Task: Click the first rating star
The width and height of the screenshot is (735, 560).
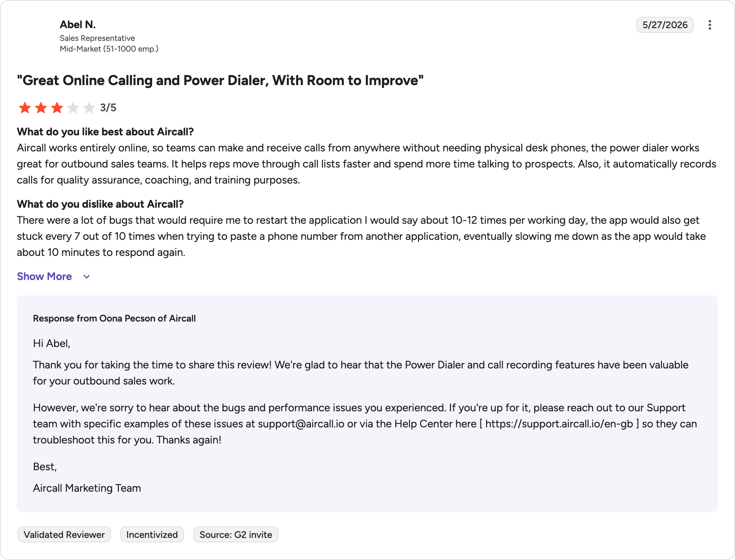Action: 25,108
